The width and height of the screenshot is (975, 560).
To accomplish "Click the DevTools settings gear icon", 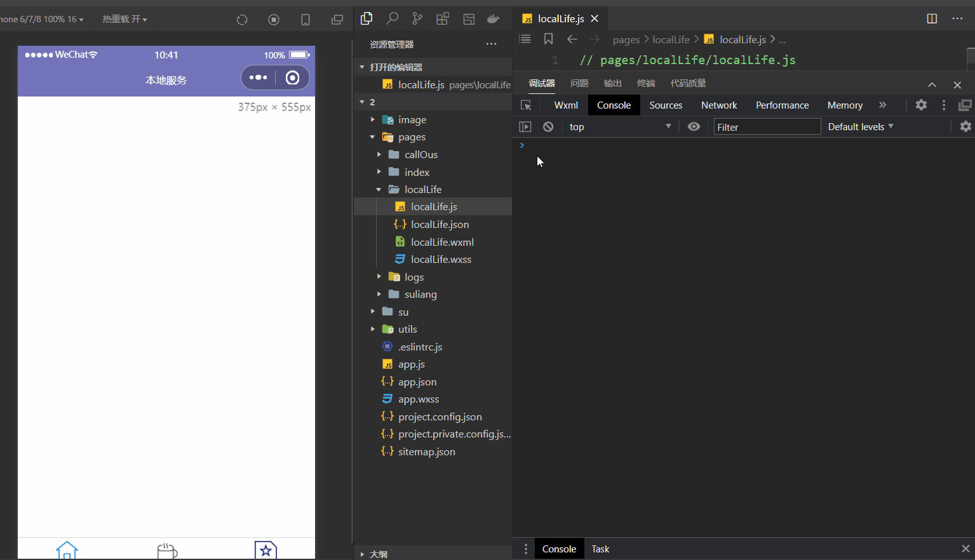I will click(921, 105).
